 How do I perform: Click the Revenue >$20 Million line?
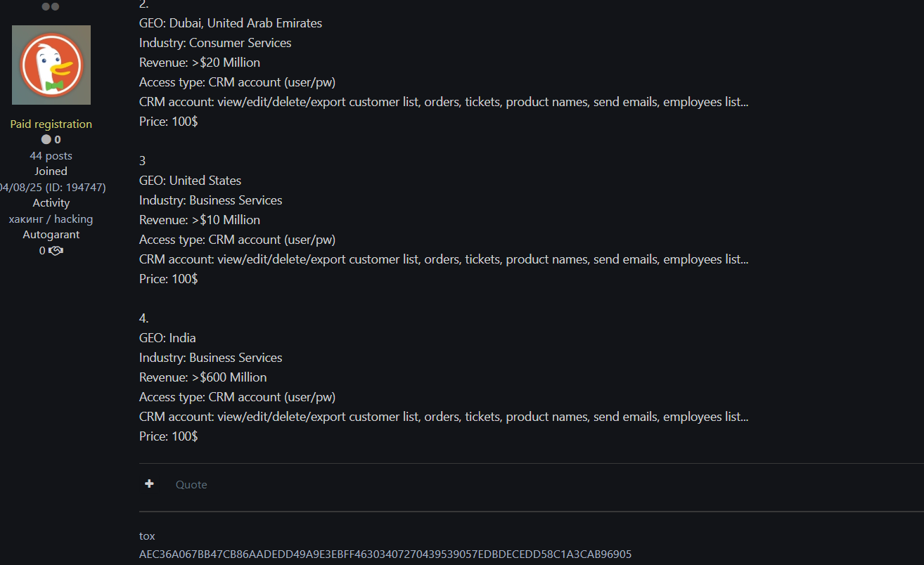pos(199,63)
